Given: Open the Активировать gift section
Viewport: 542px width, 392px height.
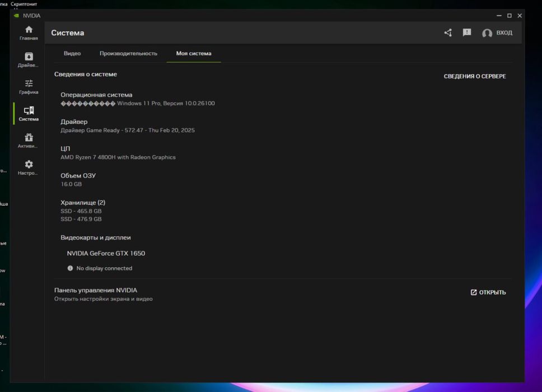Looking at the screenshot, I should 29,141.
